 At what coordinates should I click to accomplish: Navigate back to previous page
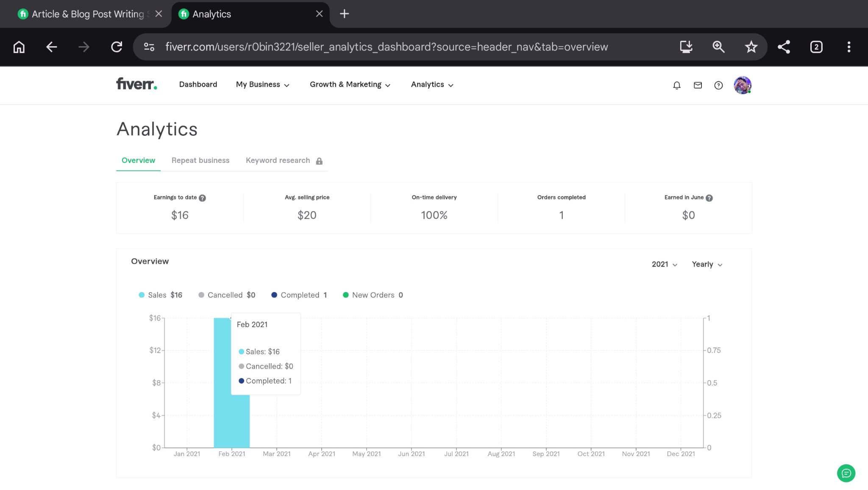(x=51, y=47)
